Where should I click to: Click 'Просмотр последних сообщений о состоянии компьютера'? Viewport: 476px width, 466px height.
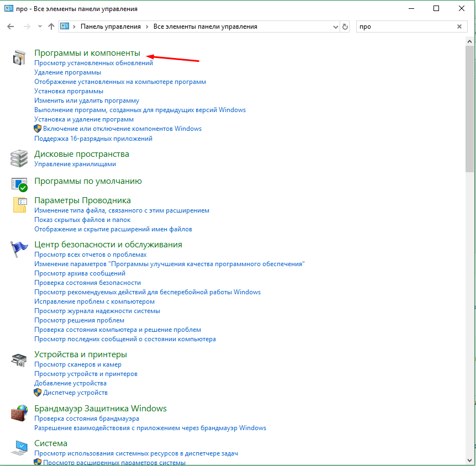point(125,340)
